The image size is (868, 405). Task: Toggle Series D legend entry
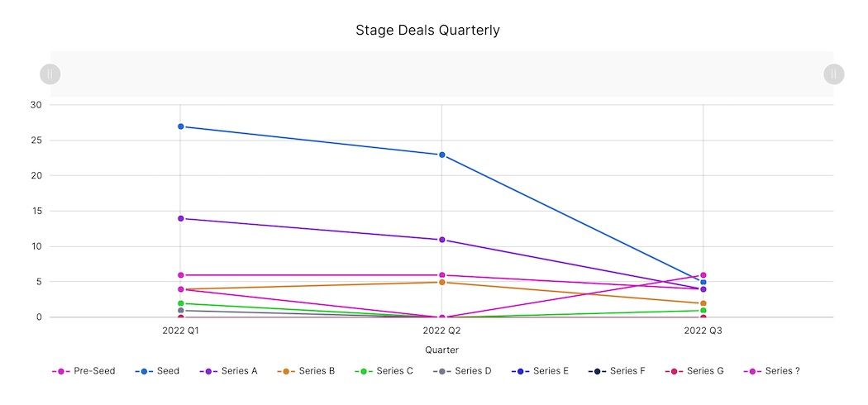click(x=463, y=371)
